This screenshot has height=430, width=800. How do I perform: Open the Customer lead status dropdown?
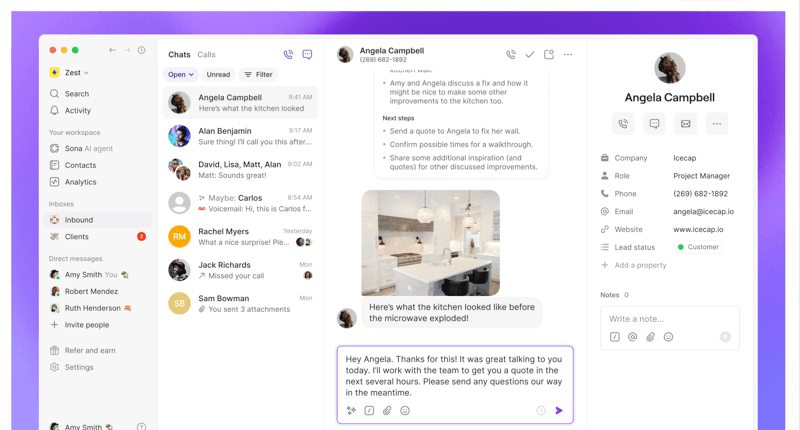pos(698,247)
